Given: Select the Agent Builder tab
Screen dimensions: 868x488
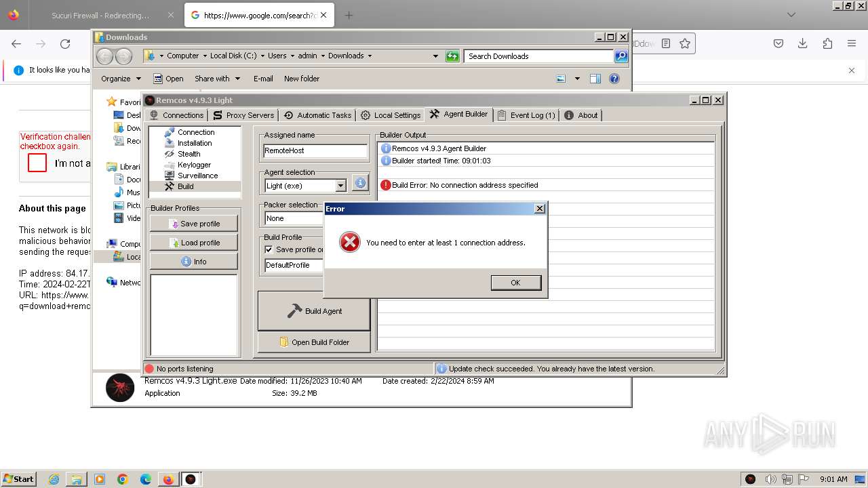Looking at the screenshot, I should click(458, 114).
